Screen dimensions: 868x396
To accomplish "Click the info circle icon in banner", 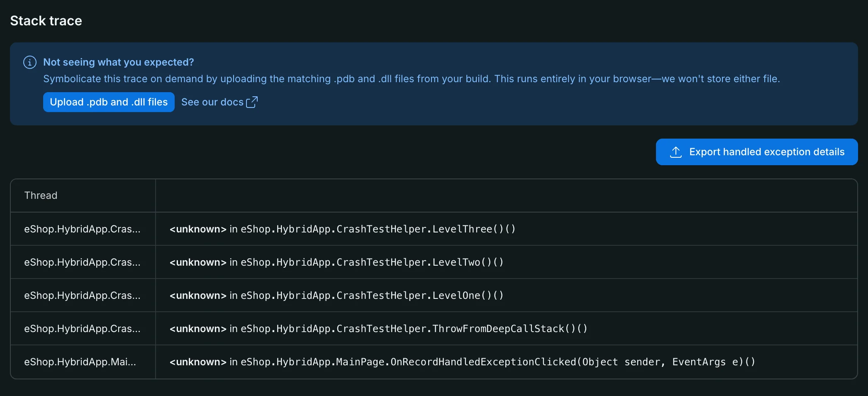I will [29, 62].
